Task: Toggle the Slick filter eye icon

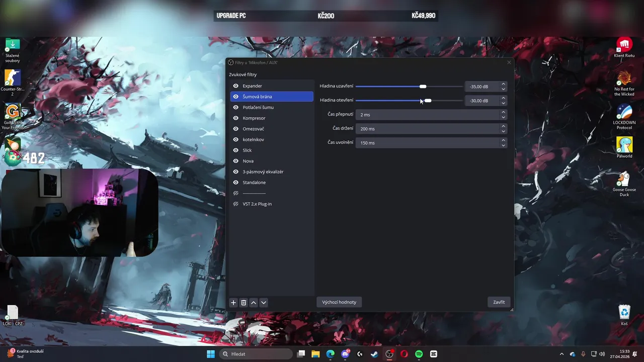Action: coord(235,150)
